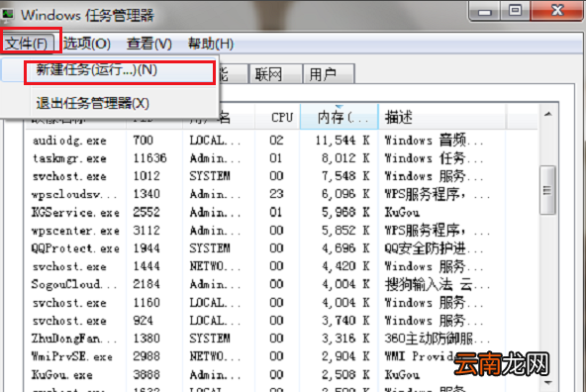
Task: Switch to the 用户 tab
Action: tap(329, 74)
